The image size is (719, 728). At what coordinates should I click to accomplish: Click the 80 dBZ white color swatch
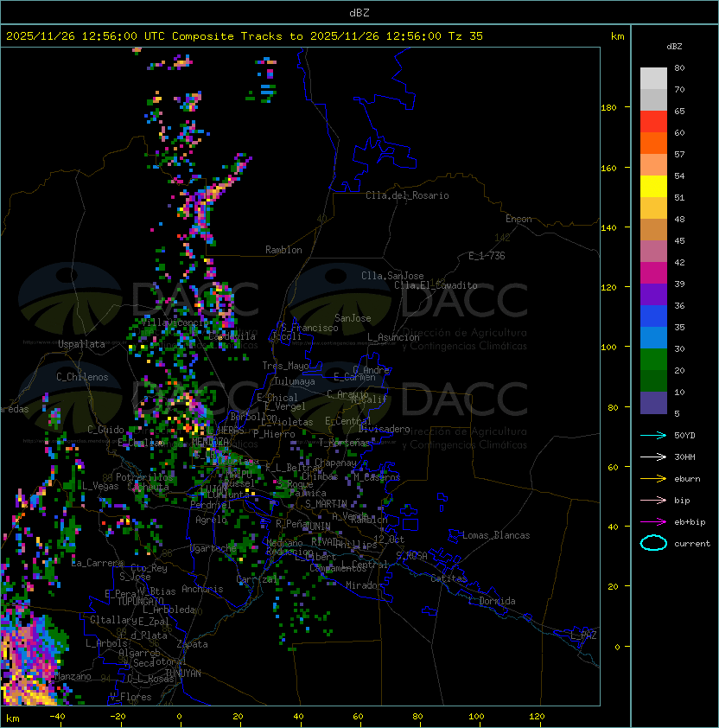pyautogui.click(x=653, y=79)
